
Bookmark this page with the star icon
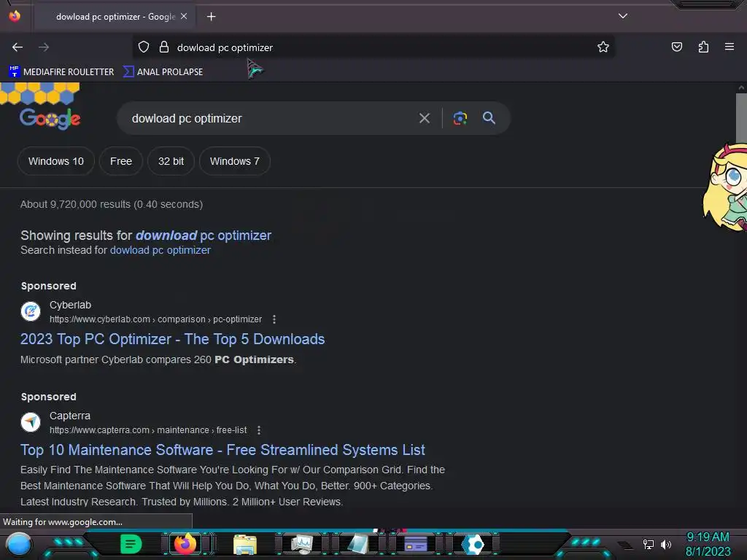pyautogui.click(x=603, y=47)
